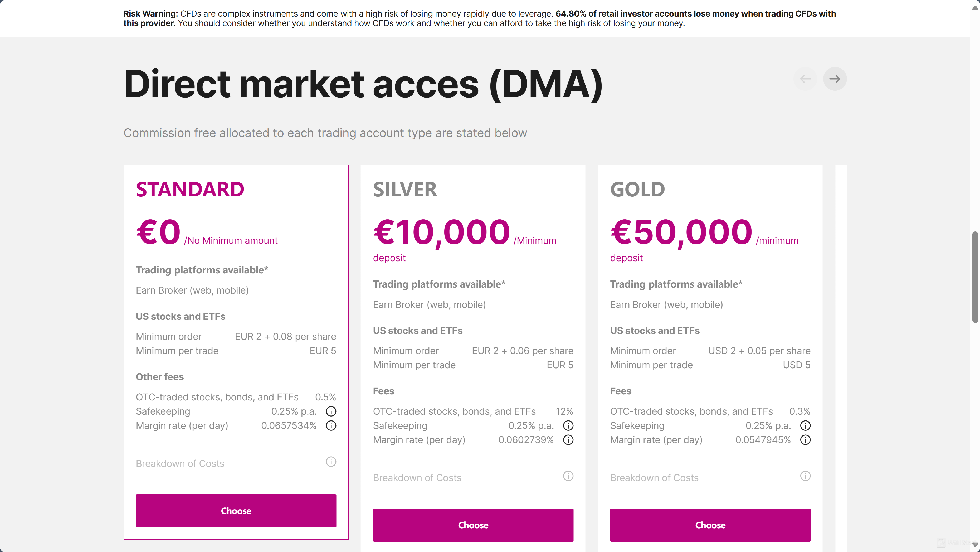Select the GOLD plan card heading

pos(638,189)
